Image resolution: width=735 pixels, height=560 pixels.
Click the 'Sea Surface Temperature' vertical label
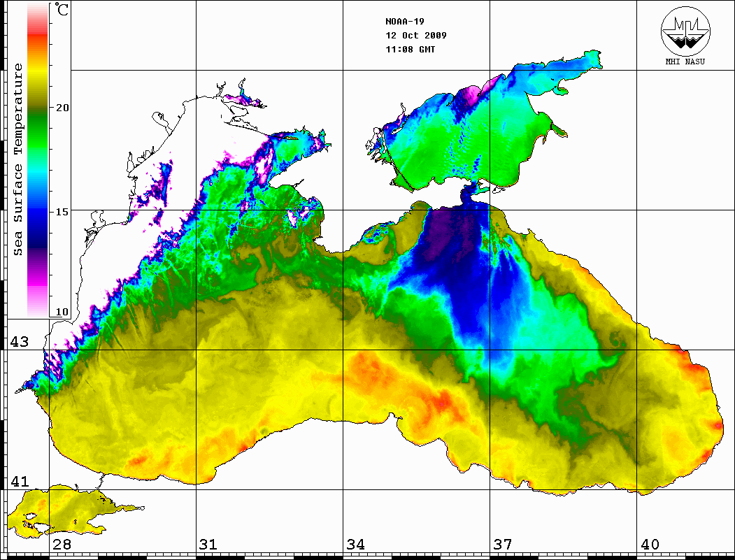coord(17,160)
